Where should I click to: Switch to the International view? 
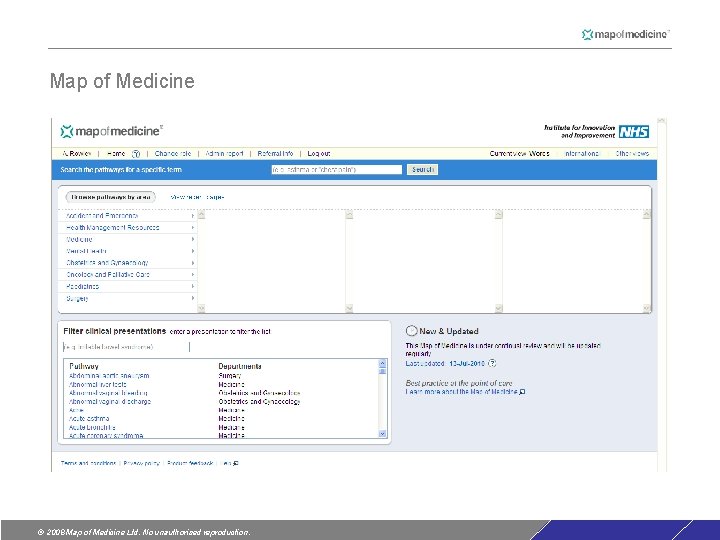coord(582,154)
